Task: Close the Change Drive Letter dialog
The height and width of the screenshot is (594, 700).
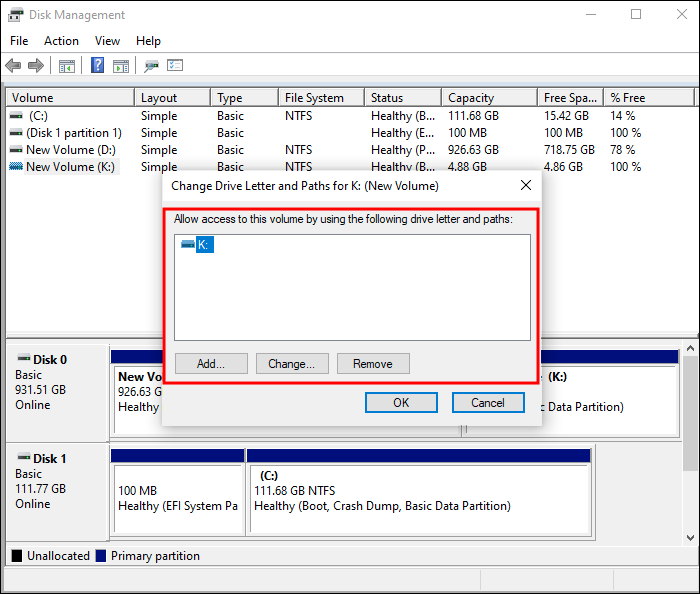Action: tap(526, 185)
